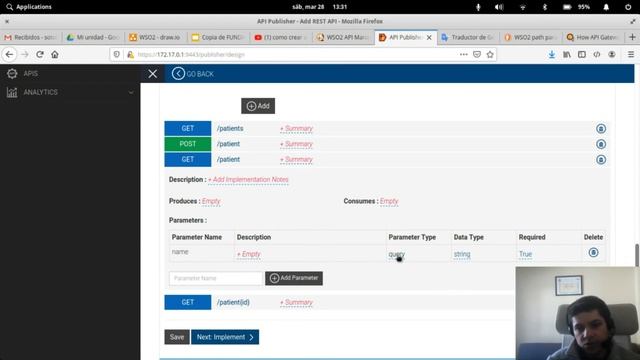Delete the GET /patients resource
Image resolution: width=640 pixels, height=360 pixels.
(600, 129)
